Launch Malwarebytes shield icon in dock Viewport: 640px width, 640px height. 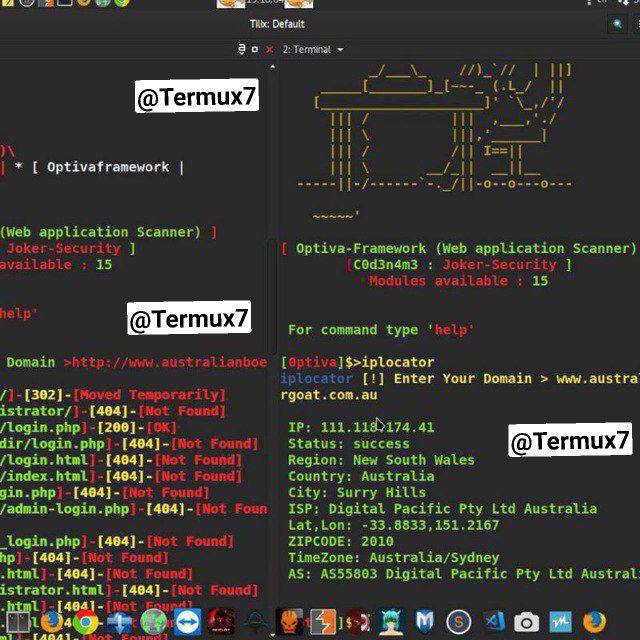click(424, 622)
